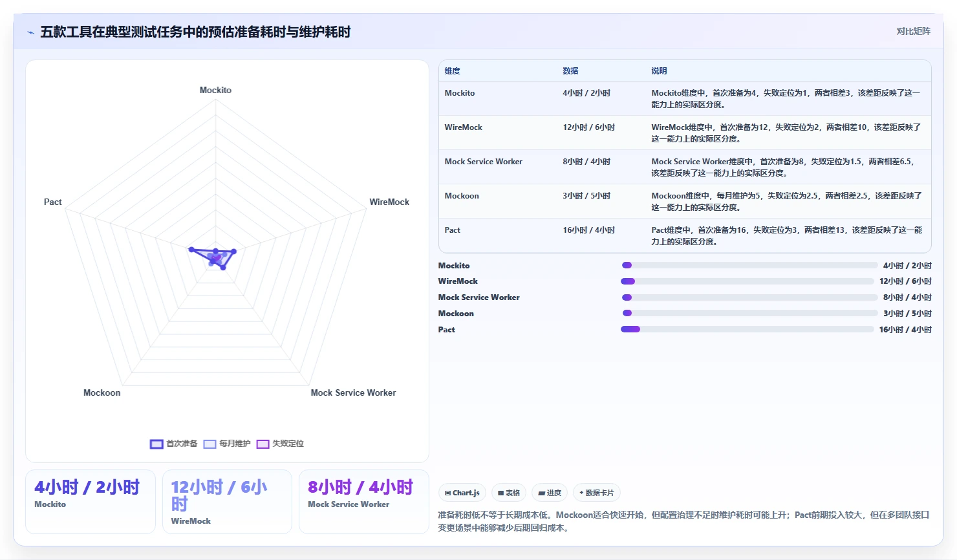
Task: Click the table cell 16小时 / 4小时
Action: click(x=588, y=230)
